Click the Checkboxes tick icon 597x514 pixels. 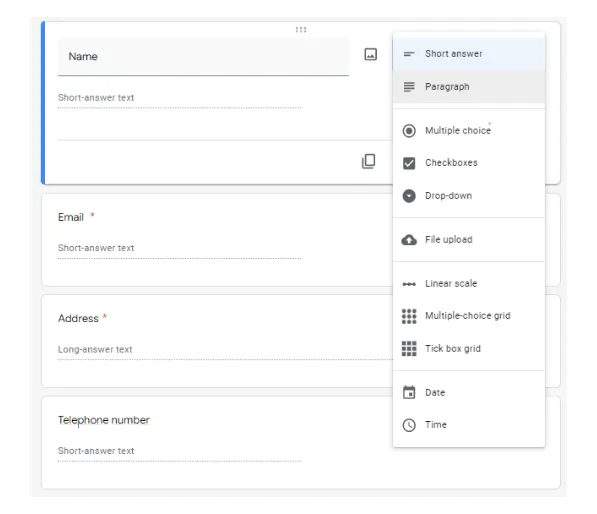point(409,163)
